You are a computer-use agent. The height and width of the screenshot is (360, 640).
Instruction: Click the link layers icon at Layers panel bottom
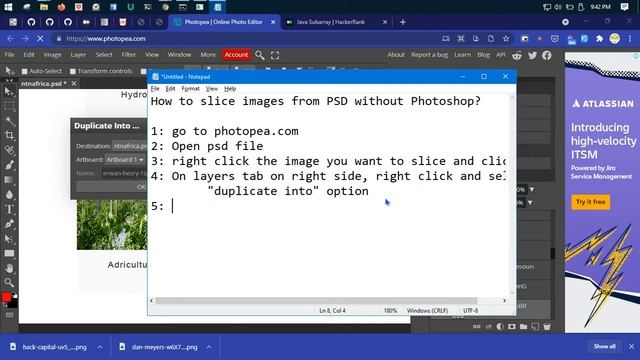[476, 327]
